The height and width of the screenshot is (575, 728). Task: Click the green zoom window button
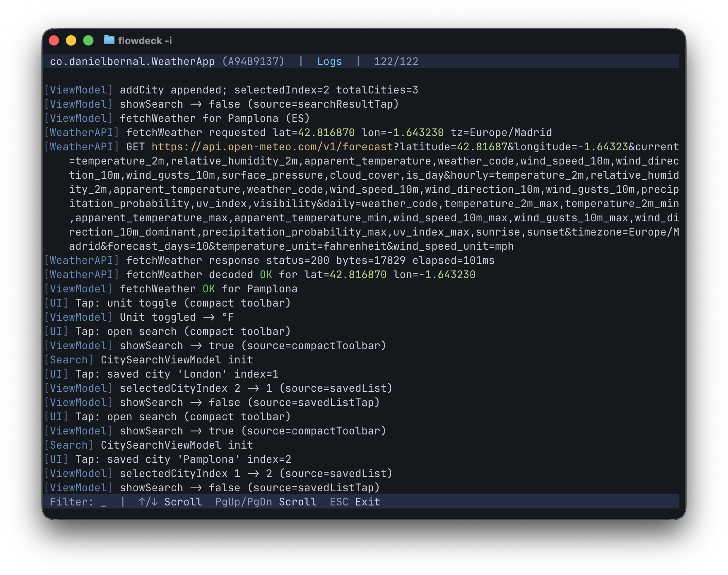(88, 40)
